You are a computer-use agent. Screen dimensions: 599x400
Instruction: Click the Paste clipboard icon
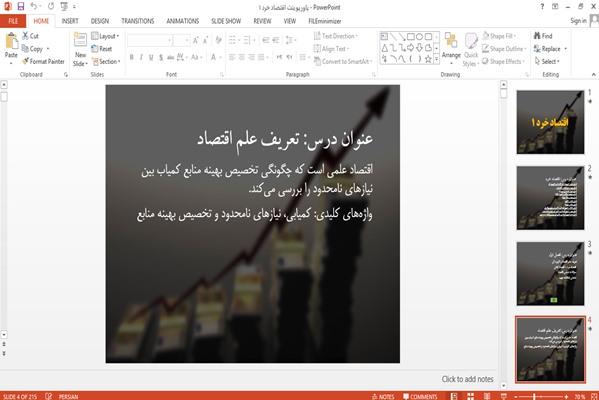[11, 42]
